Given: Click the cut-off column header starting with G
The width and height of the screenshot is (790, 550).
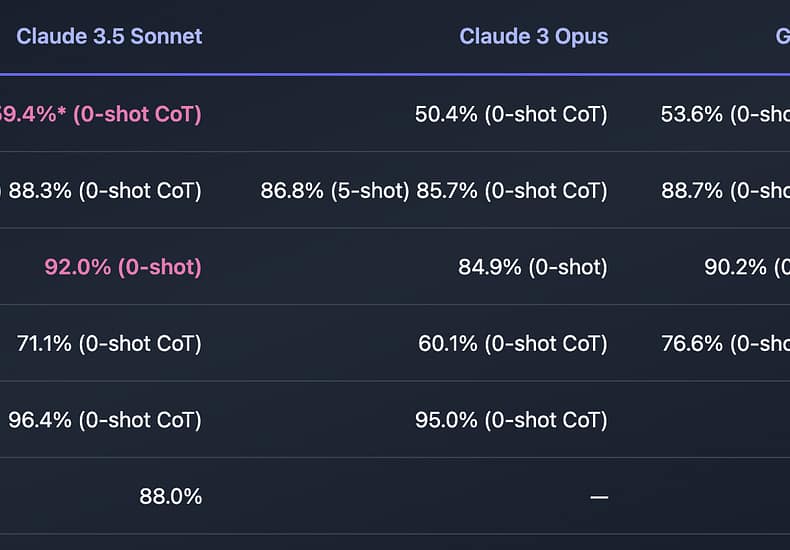Looking at the screenshot, I should click(782, 36).
